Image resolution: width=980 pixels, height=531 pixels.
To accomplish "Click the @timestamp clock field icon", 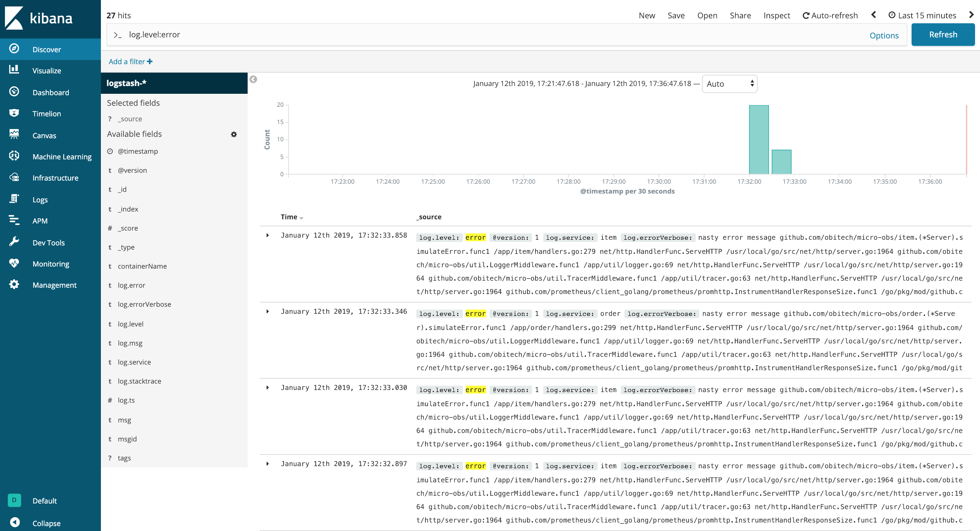I will 110,151.
